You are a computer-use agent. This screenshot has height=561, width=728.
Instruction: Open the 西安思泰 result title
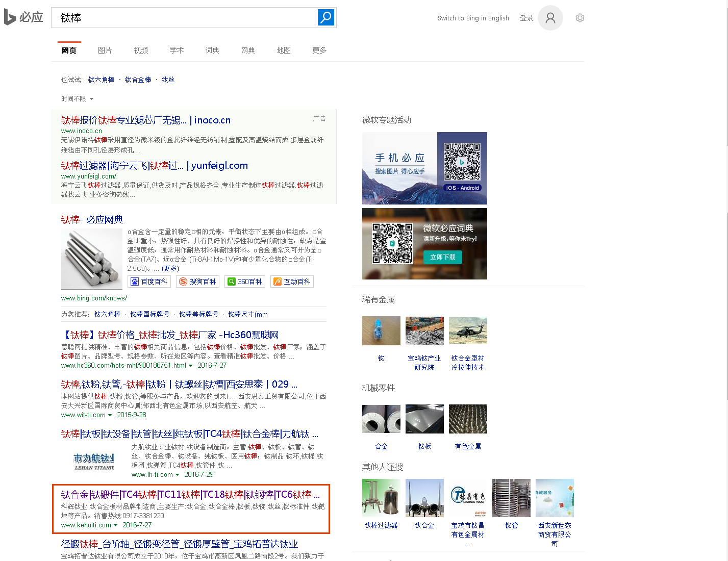tap(179, 385)
